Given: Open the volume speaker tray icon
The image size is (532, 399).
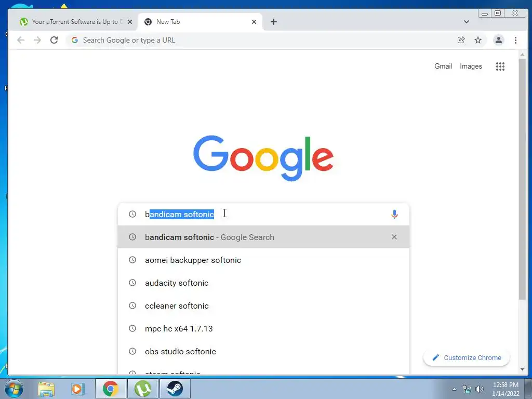Looking at the screenshot, I should pyautogui.click(x=480, y=389).
